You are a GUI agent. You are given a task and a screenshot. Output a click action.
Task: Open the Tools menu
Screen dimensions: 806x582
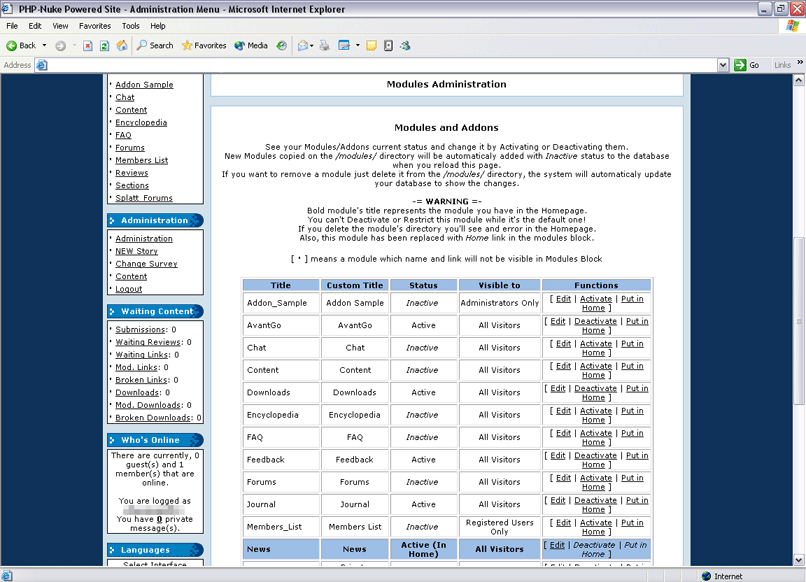(x=131, y=26)
